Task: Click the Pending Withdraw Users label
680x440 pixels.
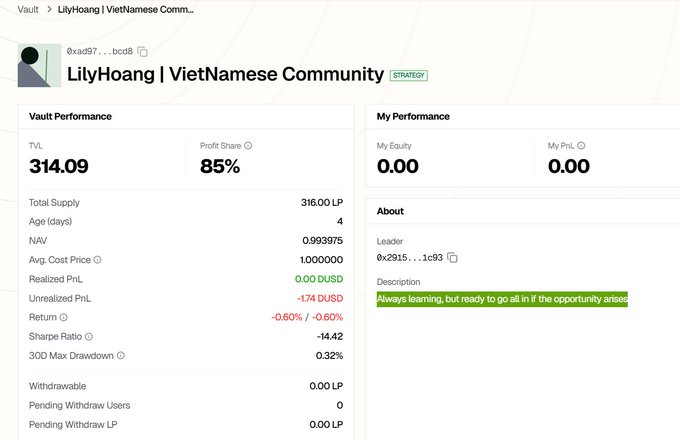Action: (79, 405)
